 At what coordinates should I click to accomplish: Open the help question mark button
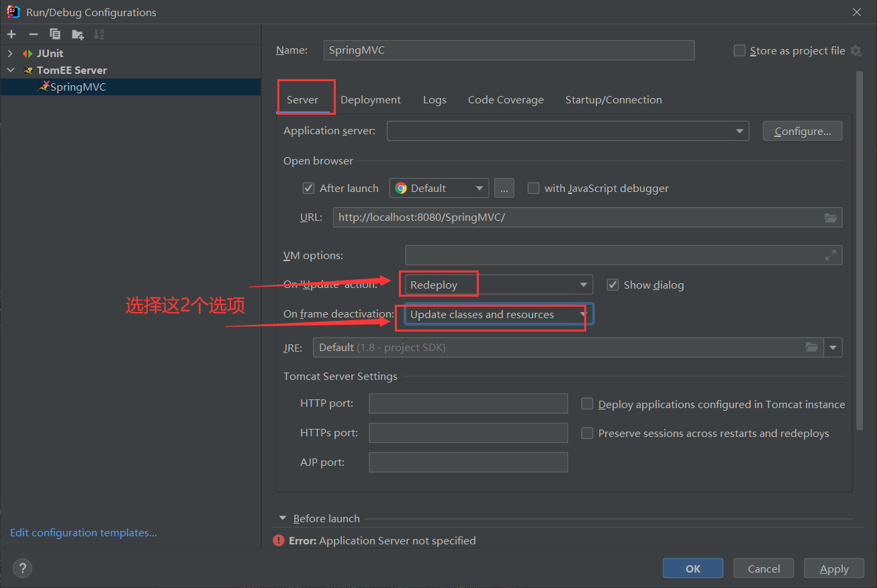(x=22, y=568)
